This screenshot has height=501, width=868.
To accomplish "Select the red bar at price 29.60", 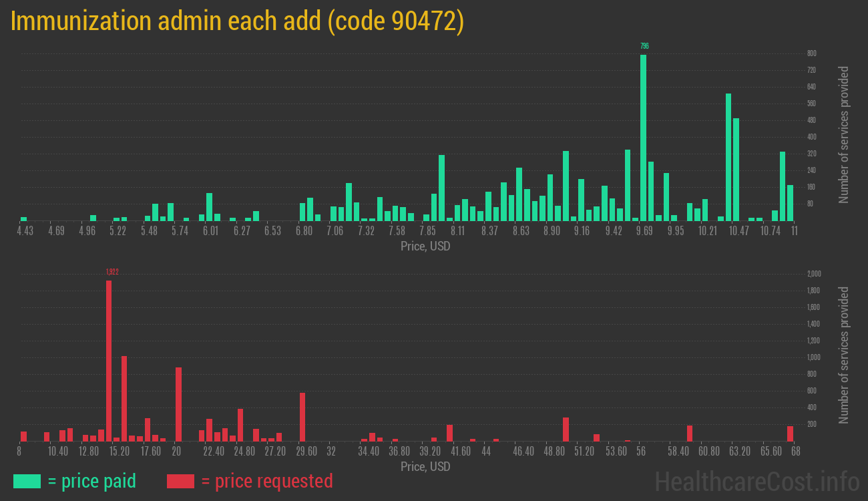I will point(302,417).
